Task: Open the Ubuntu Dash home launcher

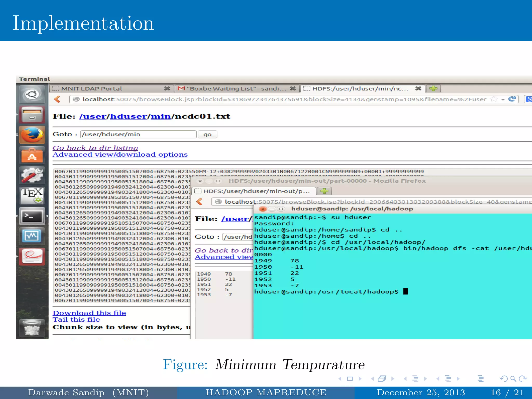Action: pos(32,95)
